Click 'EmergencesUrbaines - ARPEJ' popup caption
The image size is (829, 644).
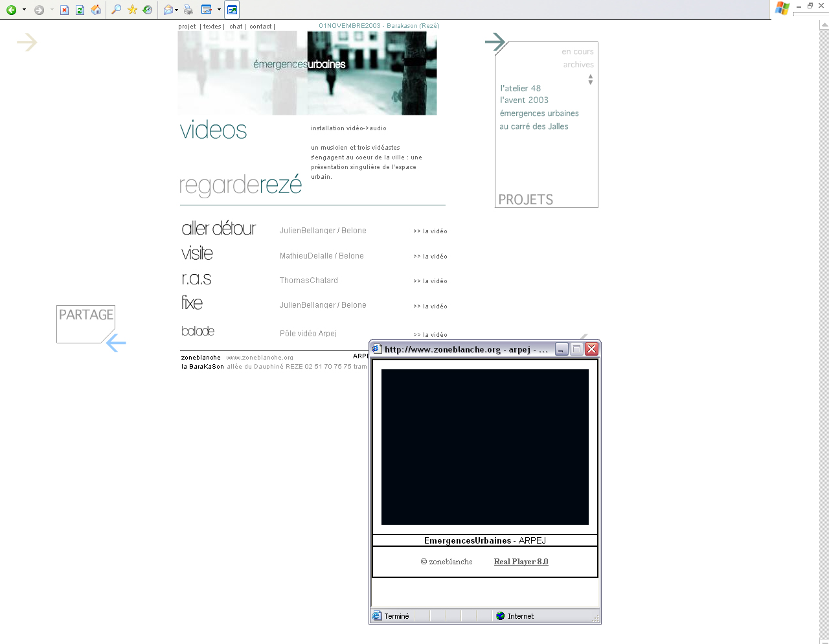pos(485,540)
